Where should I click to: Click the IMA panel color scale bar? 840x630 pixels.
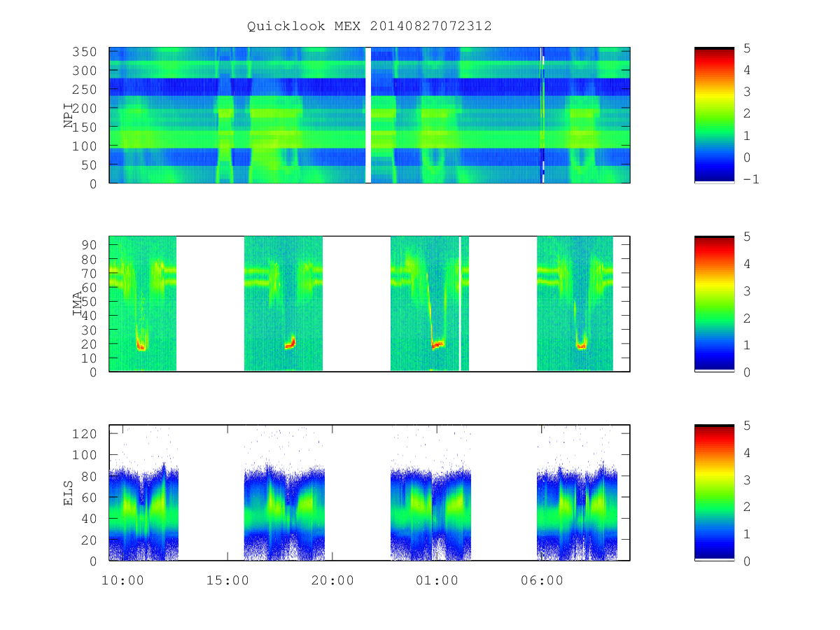coord(714,303)
